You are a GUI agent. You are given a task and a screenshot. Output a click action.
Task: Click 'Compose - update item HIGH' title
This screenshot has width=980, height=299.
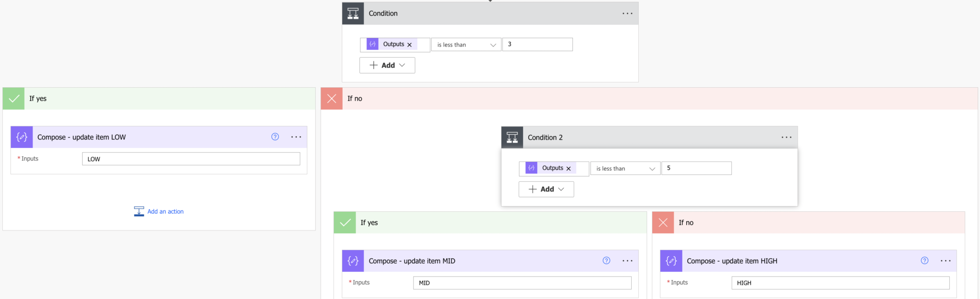732,261
